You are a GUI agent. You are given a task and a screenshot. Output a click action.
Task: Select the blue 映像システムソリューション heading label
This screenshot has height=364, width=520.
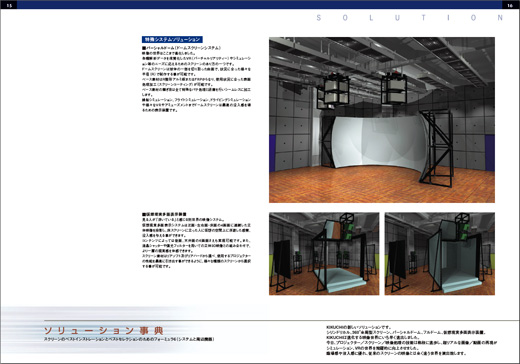(x=172, y=39)
